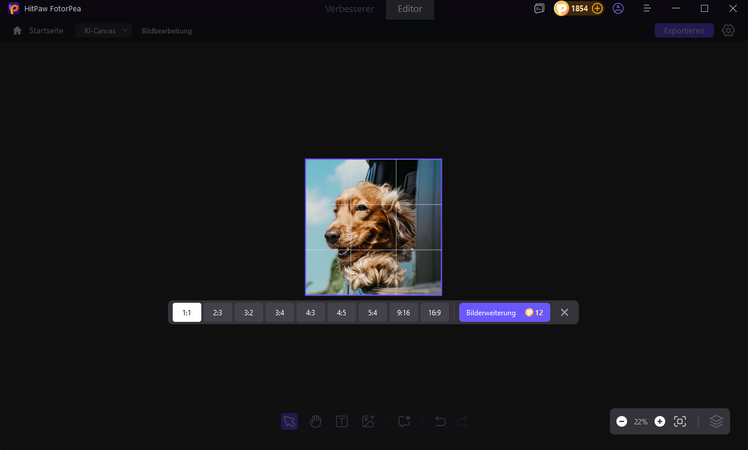Screen dimensions: 748x450
Task: Maximize the application window
Action: (704, 8)
